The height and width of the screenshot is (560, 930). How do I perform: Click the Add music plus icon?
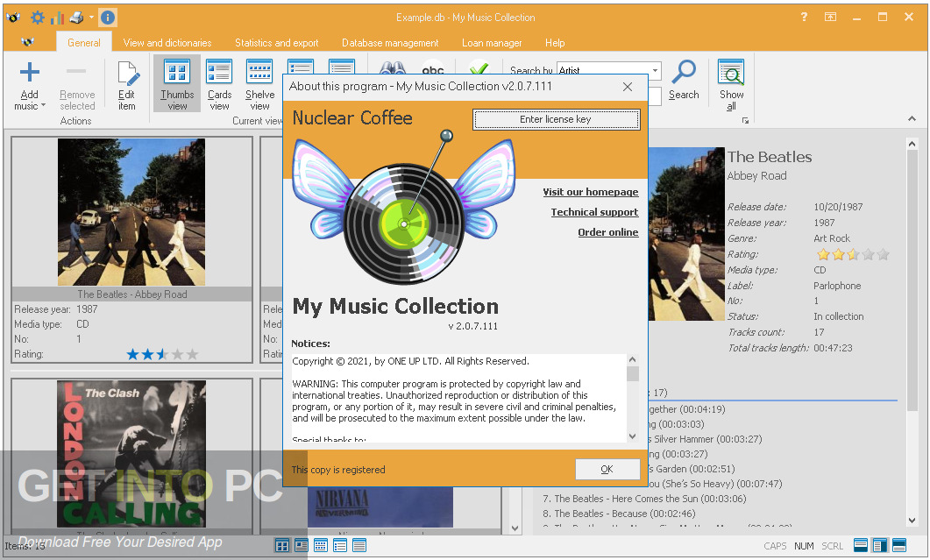coord(29,73)
